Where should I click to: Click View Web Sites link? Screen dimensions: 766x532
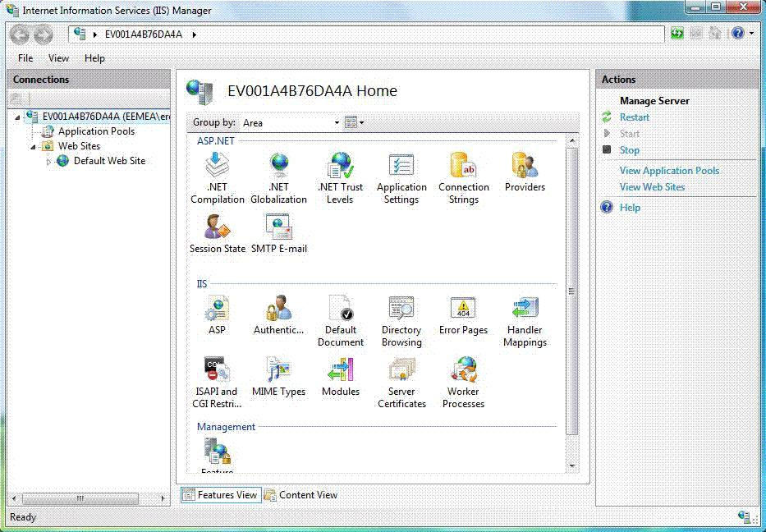click(x=652, y=187)
